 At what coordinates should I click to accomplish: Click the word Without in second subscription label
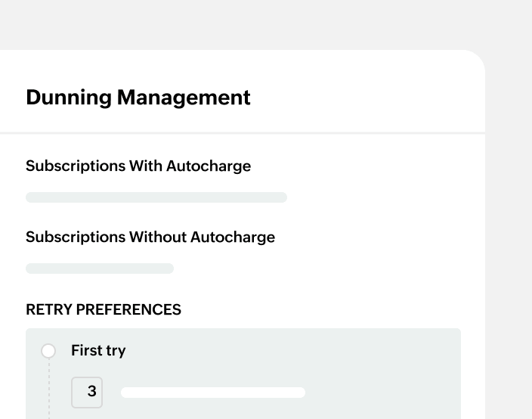point(158,237)
